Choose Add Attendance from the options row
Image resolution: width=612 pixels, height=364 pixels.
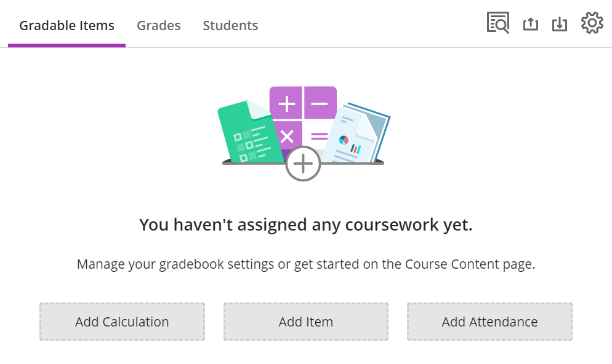point(489,322)
